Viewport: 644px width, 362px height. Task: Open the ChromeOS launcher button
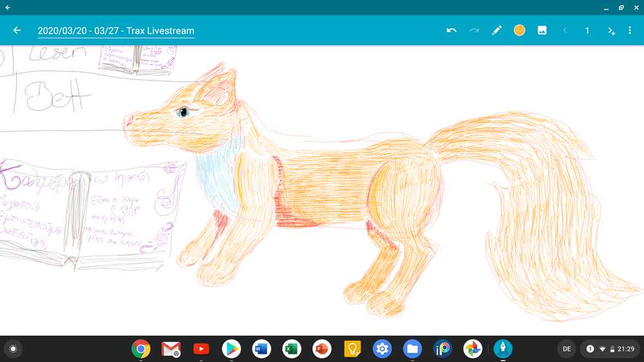tap(13, 349)
